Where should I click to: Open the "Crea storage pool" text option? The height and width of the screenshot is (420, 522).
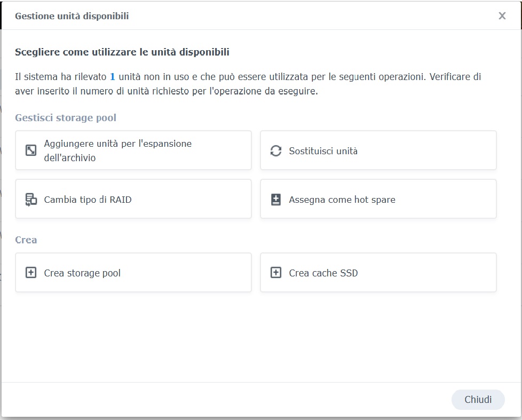pyautogui.click(x=82, y=273)
